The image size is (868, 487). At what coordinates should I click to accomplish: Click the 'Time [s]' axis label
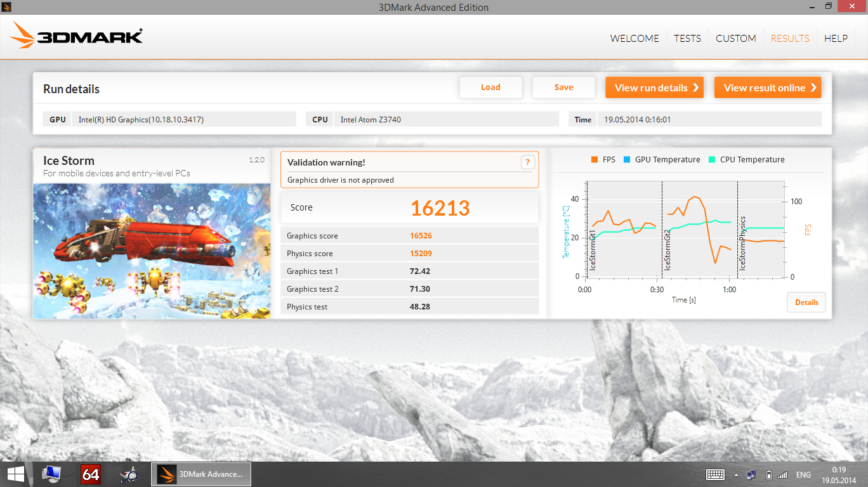click(x=684, y=299)
